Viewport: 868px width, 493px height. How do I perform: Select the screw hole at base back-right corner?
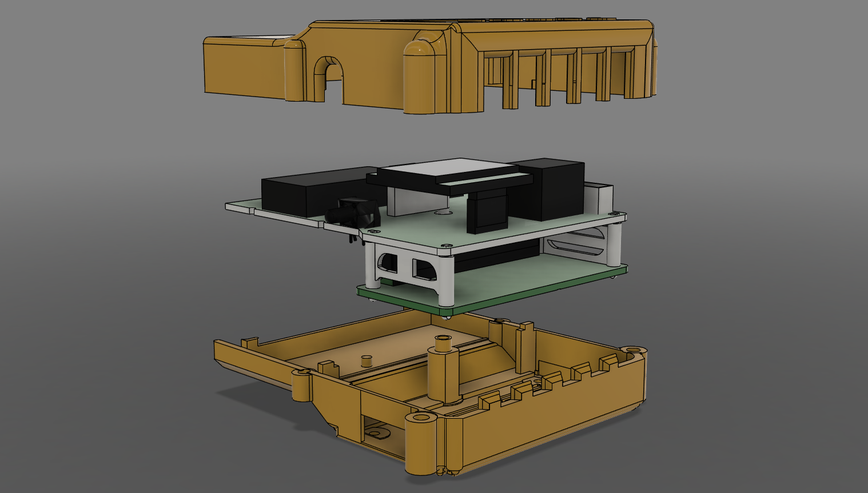click(632, 349)
